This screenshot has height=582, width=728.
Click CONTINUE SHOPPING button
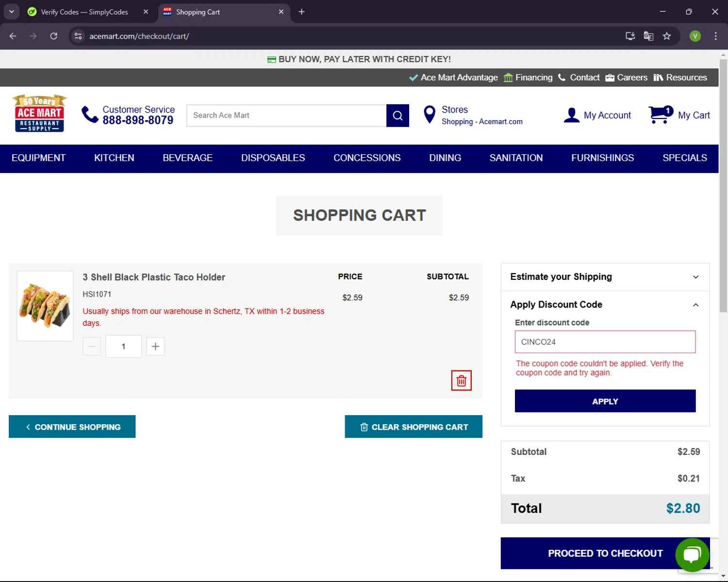(72, 427)
